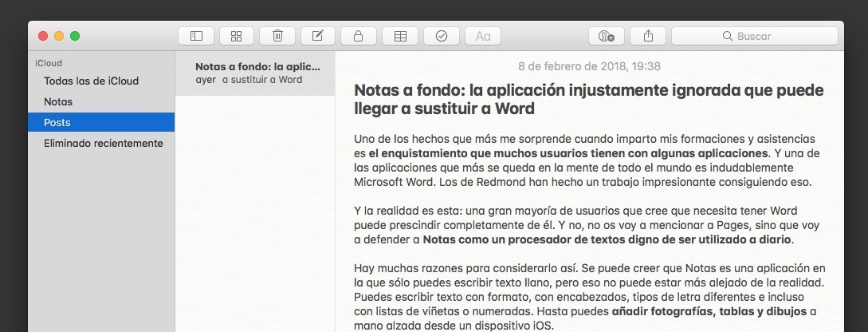This screenshot has width=868, height=332.
Task: Click the Buscar search field
Action: [753, 36]
